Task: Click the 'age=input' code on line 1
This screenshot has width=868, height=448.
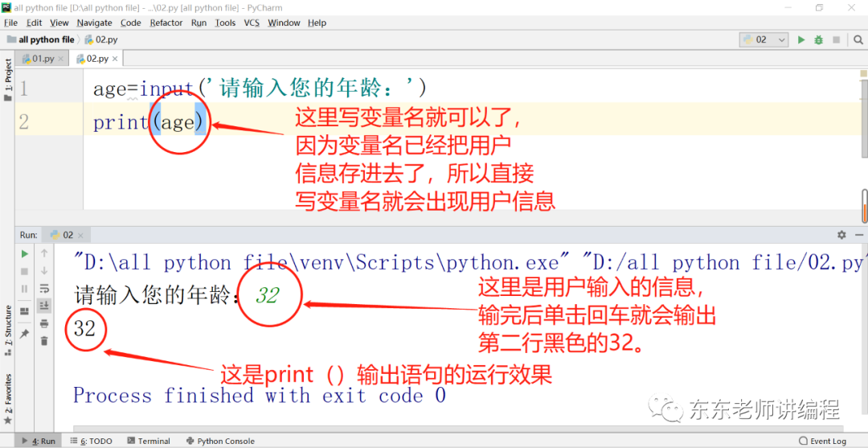Action: click(143, 88)
